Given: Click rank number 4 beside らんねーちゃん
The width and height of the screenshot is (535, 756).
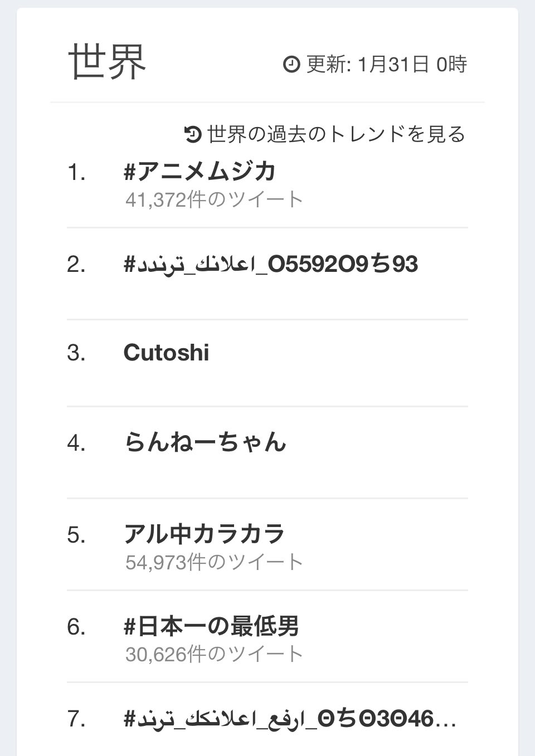Looking at the screenshot, I should pyautogui.click(x=76, y=443).
